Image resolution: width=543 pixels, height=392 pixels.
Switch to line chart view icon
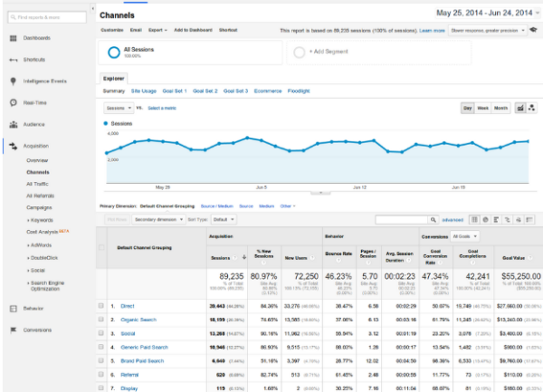click(519, 108)
